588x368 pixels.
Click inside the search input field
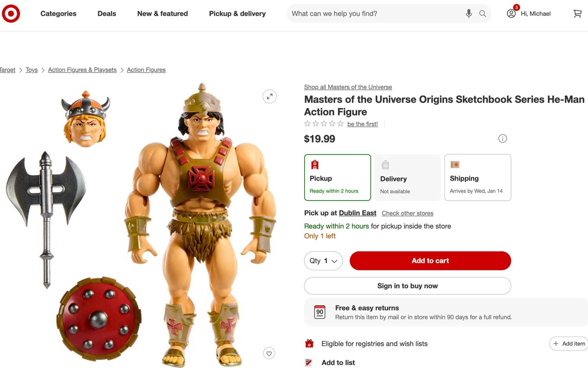[372, 13]
